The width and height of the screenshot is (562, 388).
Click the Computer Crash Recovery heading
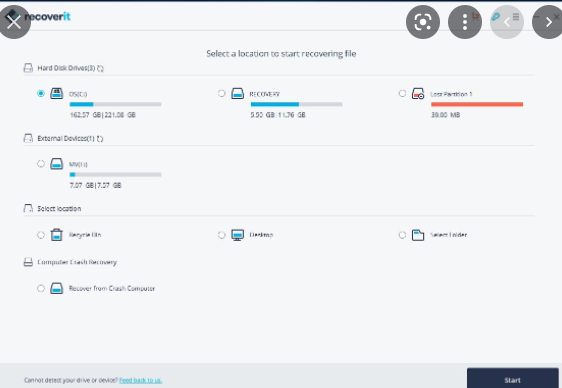[x=77, y=262]
